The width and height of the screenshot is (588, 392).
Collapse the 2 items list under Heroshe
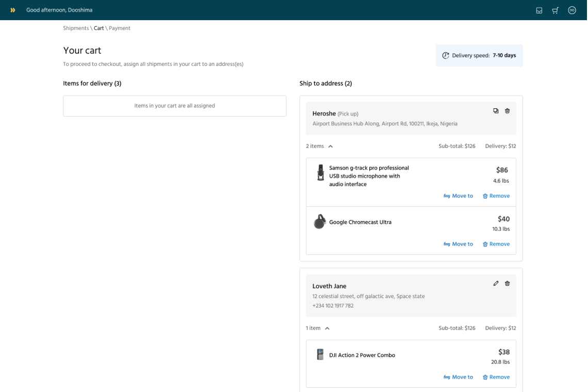(x=331, y=146)
